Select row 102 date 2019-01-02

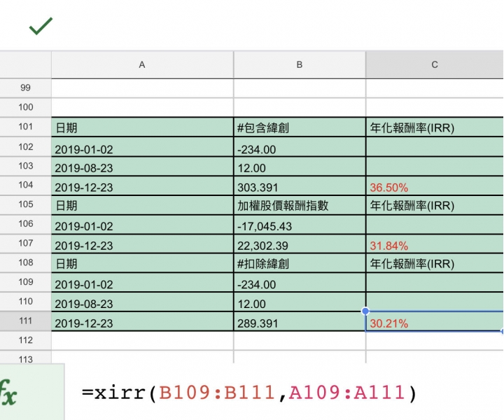(x=142, y=147)
